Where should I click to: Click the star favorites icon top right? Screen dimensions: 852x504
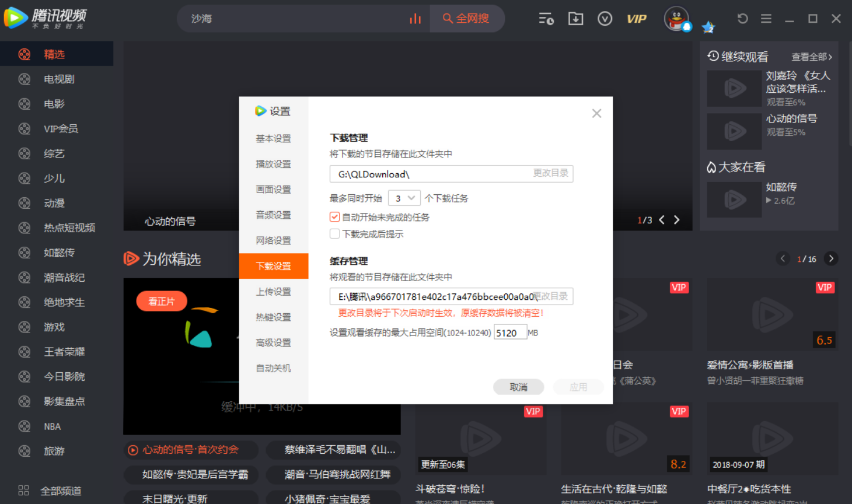[708, 27]
